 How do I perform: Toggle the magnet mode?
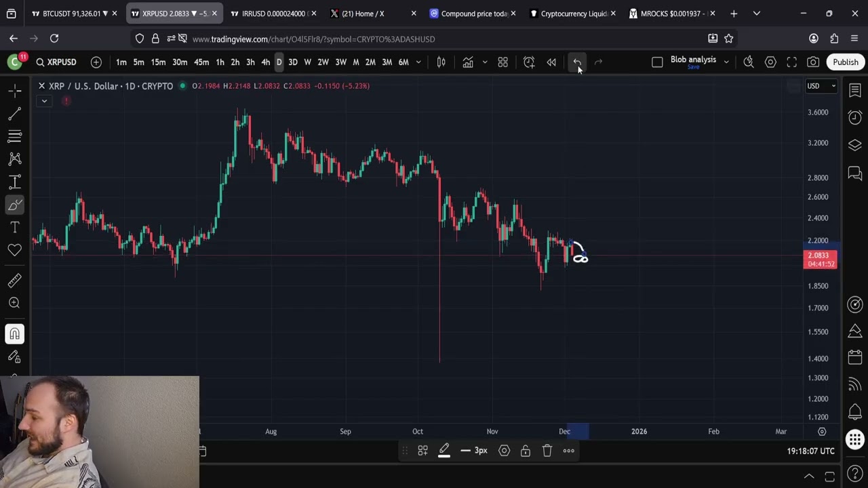pyautogui.click(x=14, y=333)
